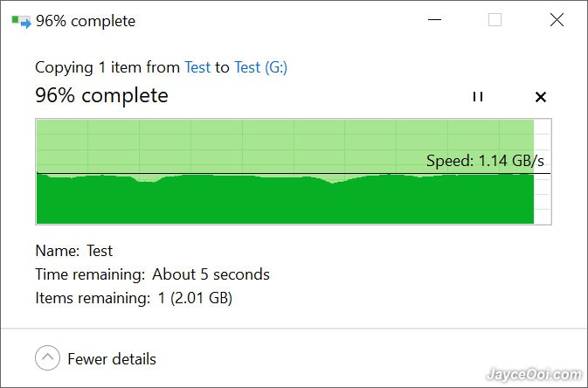Open the destination Test (G:) link

[x=260, y=67]
